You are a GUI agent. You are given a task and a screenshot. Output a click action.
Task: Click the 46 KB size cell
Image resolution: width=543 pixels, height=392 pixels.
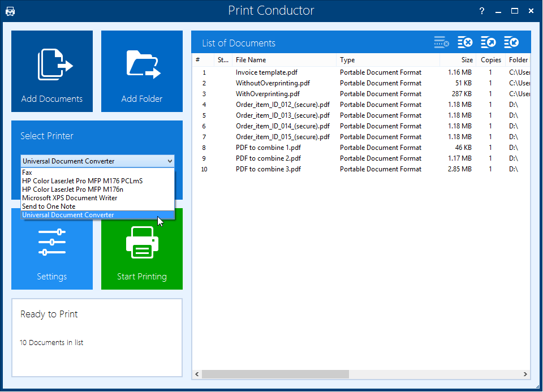(463, 148)
